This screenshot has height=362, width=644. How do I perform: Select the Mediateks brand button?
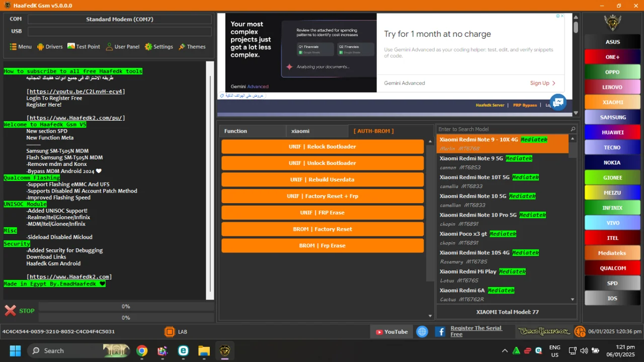pyautogui.click(x=612, y=253)
